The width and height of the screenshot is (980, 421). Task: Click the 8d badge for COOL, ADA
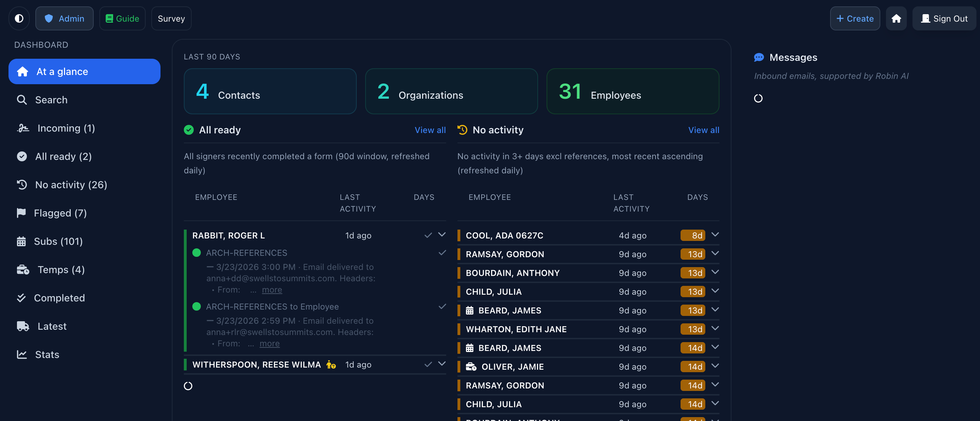[x=693, y=235]
